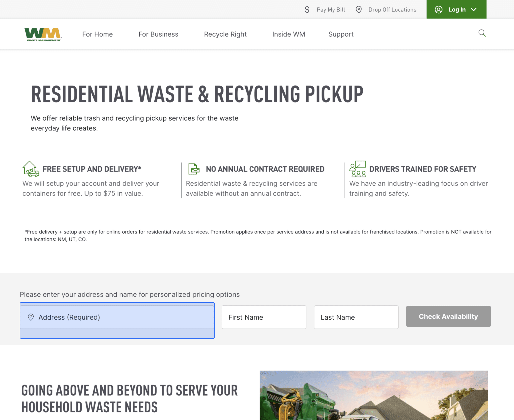Click the no annual contract document icon
Screen dimensions: 514x420
pos(194,169)
